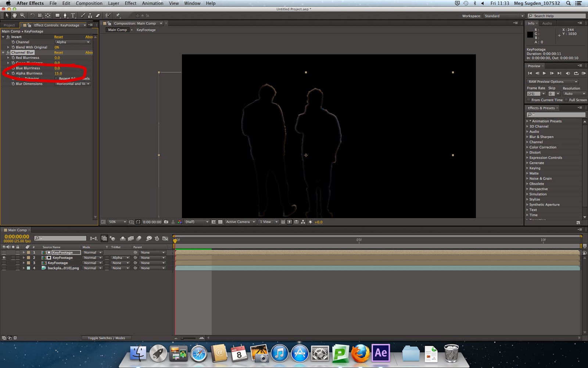
Task: Select the Hand tool
Action: pos(15,15)
